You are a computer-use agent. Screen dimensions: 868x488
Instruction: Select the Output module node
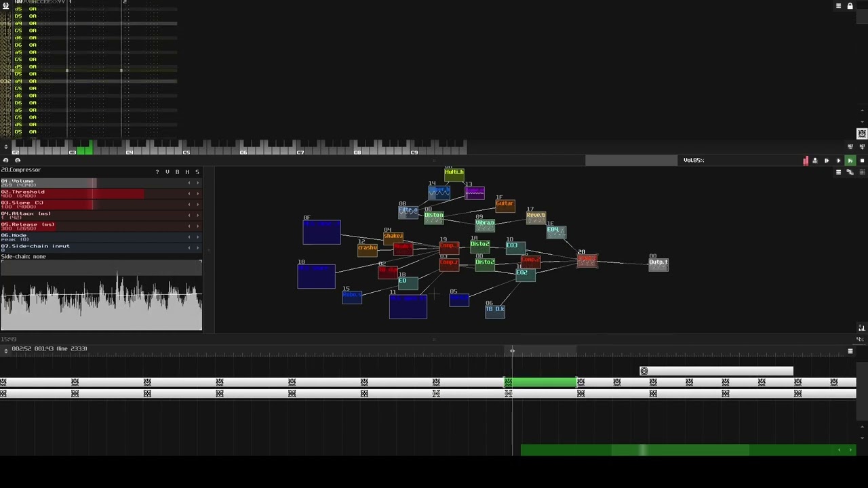point(658,264)
